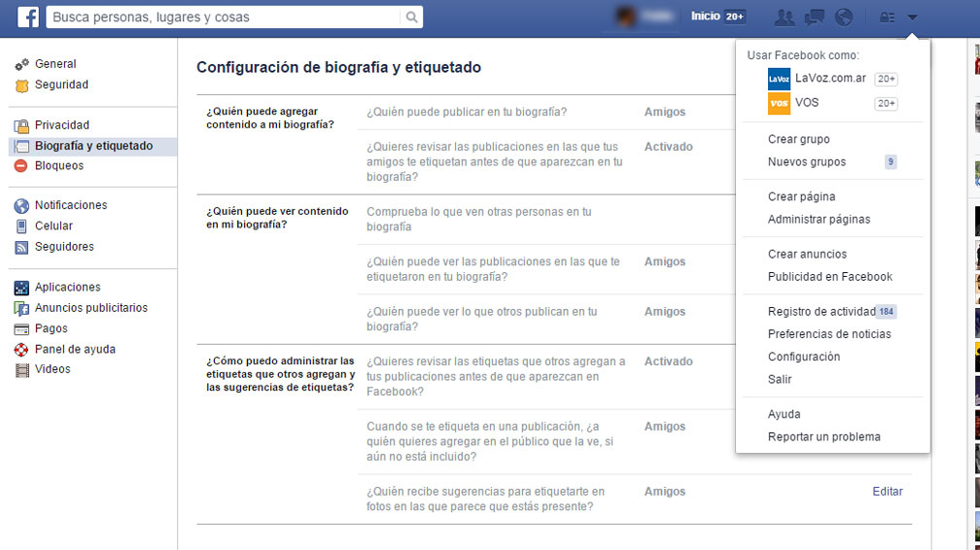
Task: Click the Facebook logo icon
Action: coord(28,17)
